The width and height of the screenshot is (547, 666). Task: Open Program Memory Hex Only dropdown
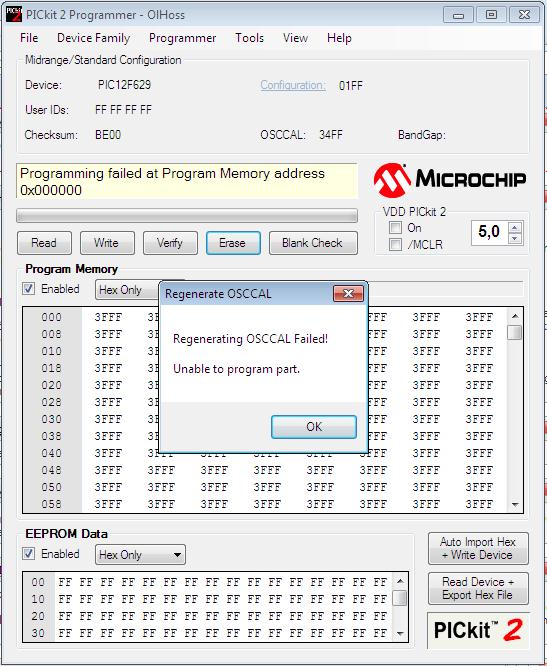pos(127,290)
